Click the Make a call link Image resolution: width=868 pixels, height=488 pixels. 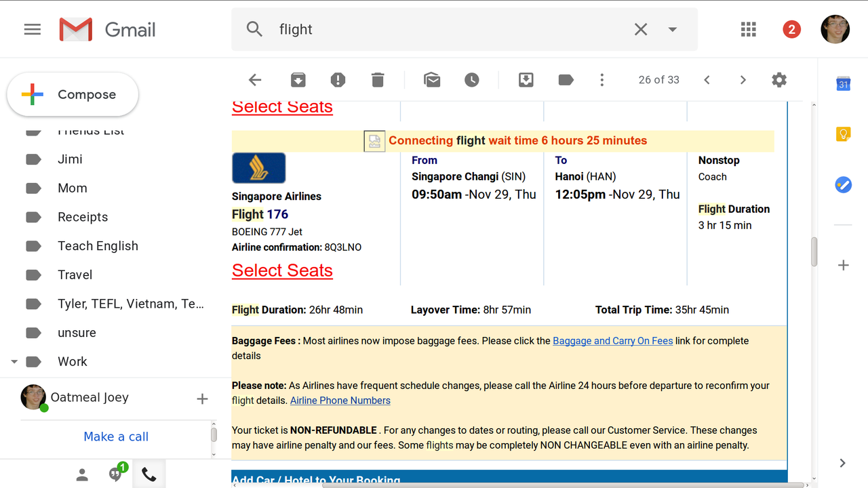tap(116, 437)
